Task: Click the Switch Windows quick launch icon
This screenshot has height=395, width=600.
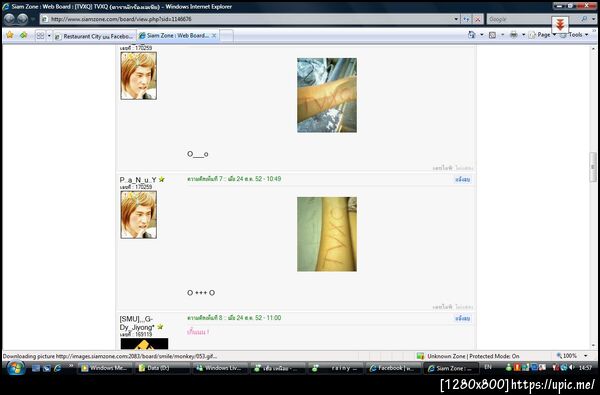Action: click(47, 368)
